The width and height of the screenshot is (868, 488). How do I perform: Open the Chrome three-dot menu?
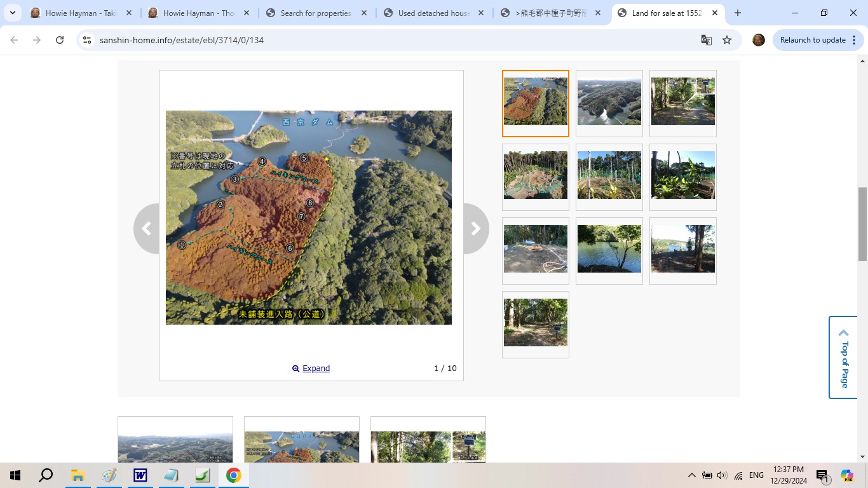[854, 40]
